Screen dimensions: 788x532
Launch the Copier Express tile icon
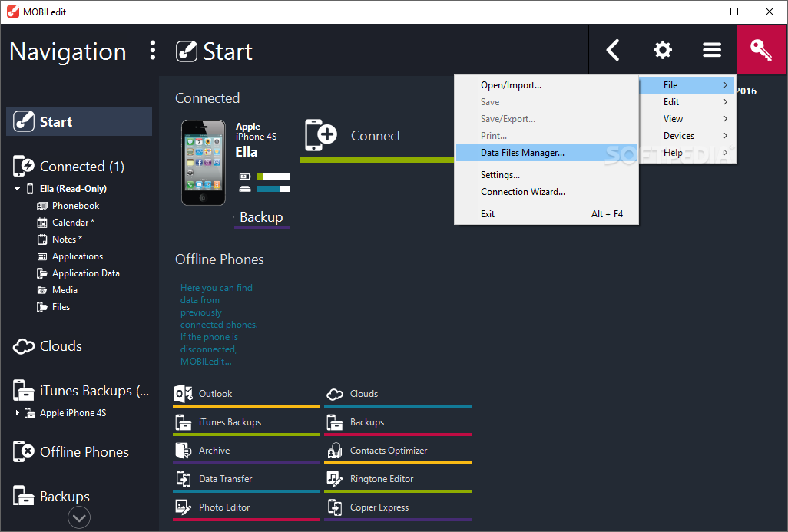click(x=335, y=507)
